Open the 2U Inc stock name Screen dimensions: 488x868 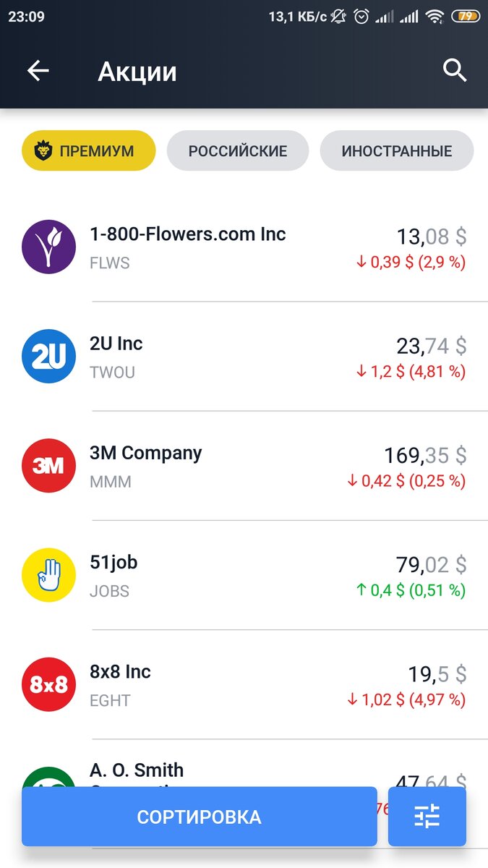pyautogui.click(x=116, y=344)
